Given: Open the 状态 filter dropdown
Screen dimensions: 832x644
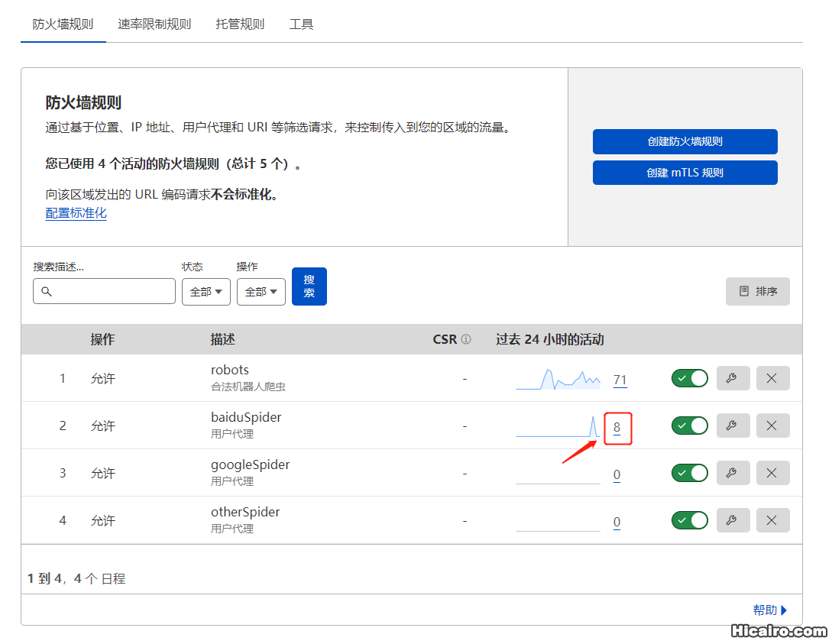Looking at the screenshot, I should click(x=206, y=291).
